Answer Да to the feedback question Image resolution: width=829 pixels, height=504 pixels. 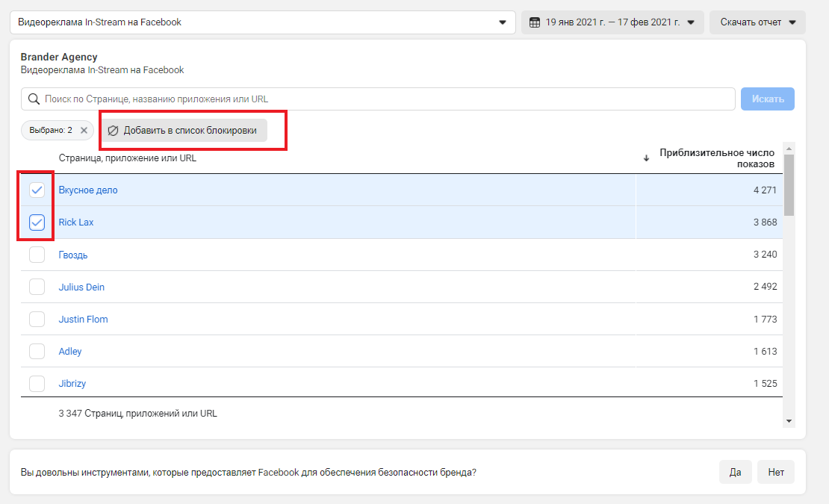point(735,472)
